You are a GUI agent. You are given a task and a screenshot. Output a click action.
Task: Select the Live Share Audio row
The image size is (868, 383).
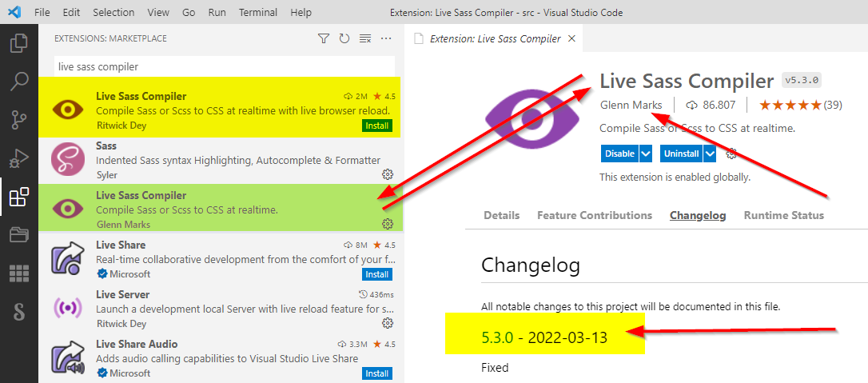pyautogui.click(x=221, y=357)
